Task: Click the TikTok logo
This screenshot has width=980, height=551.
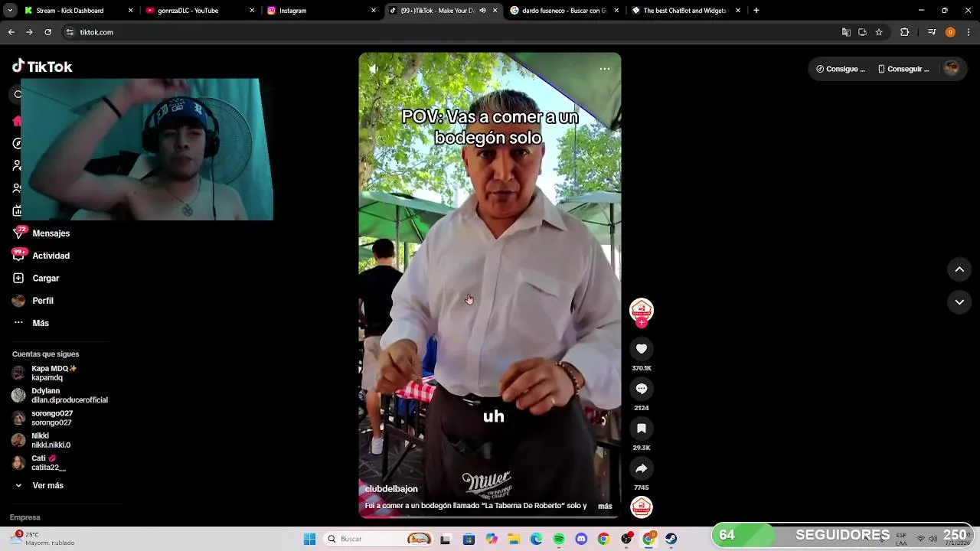Action: 42,67
